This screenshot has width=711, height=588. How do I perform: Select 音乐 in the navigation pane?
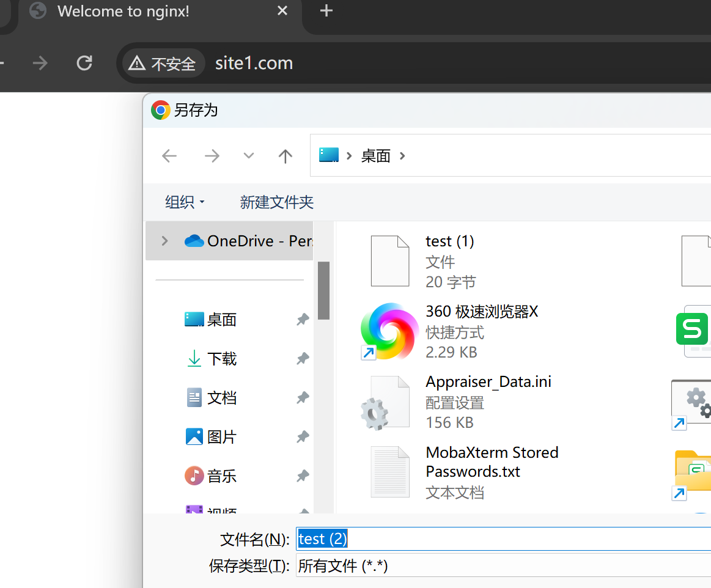point(221,476)
